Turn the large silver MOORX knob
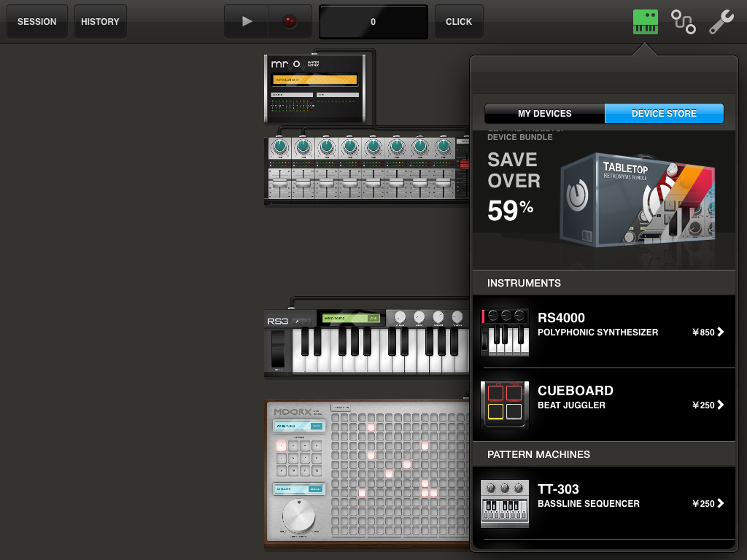 pyautogui.click(x=298, y=516)
